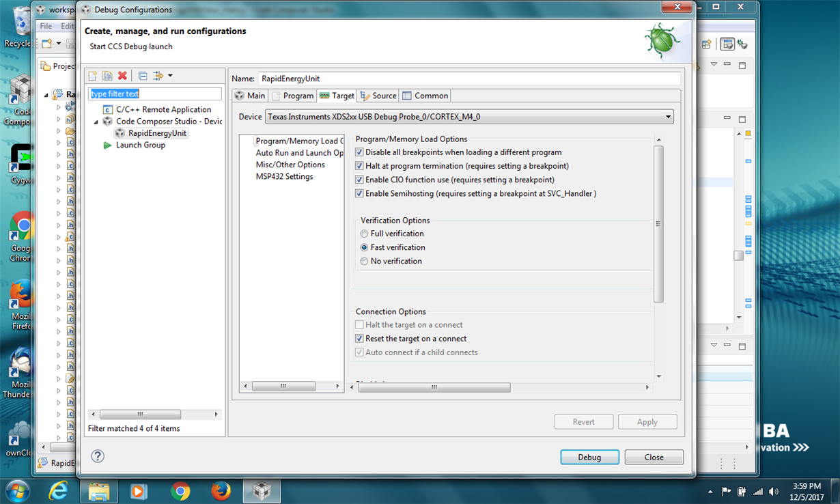The height and width of the screenshot is (504, 840).
Task: Show hidden tray icons arrow
Action: pos(710,492)
